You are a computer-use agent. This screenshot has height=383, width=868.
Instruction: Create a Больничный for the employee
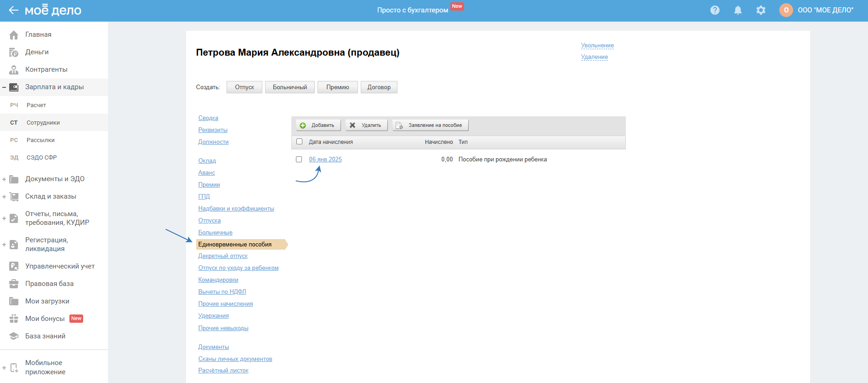(290, 87)
